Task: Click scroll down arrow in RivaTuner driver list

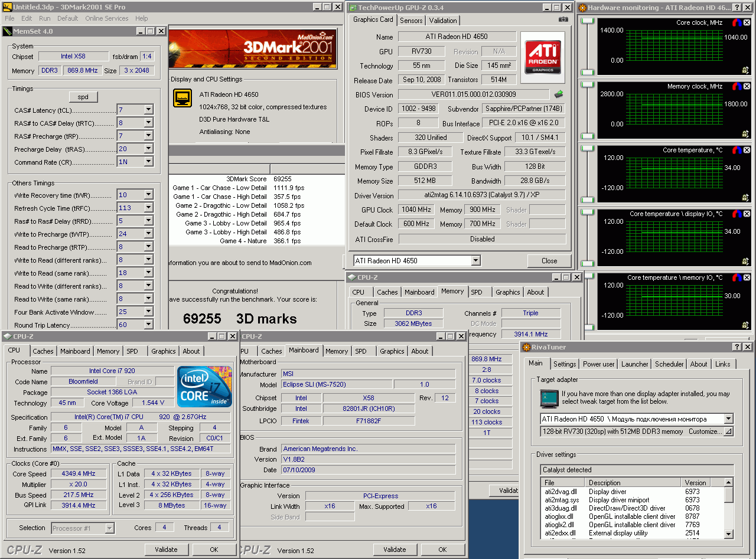Action: pyautogui.click(x=729, y=533)
